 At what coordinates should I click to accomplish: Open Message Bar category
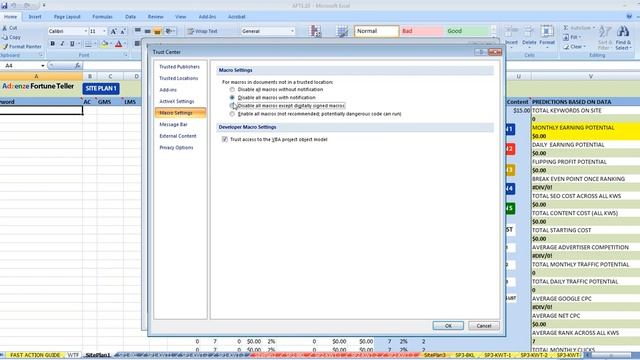(x=173, y=124)
